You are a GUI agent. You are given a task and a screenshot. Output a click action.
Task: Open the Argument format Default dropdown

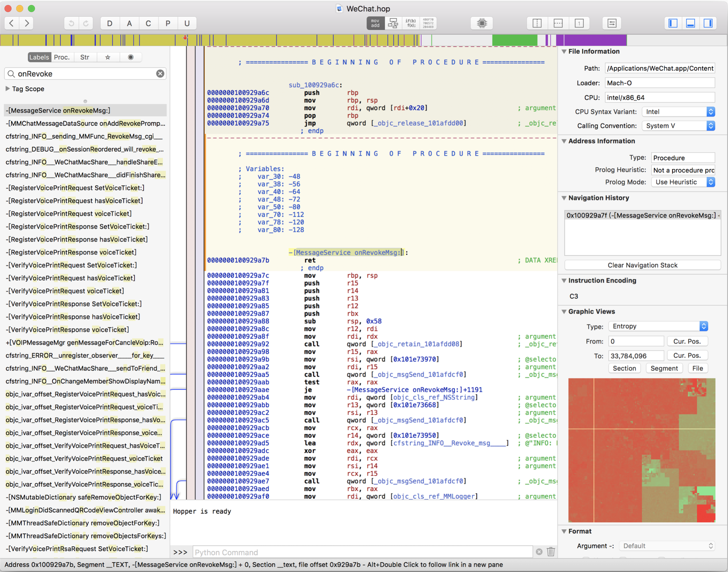click(x=667, y=546)
